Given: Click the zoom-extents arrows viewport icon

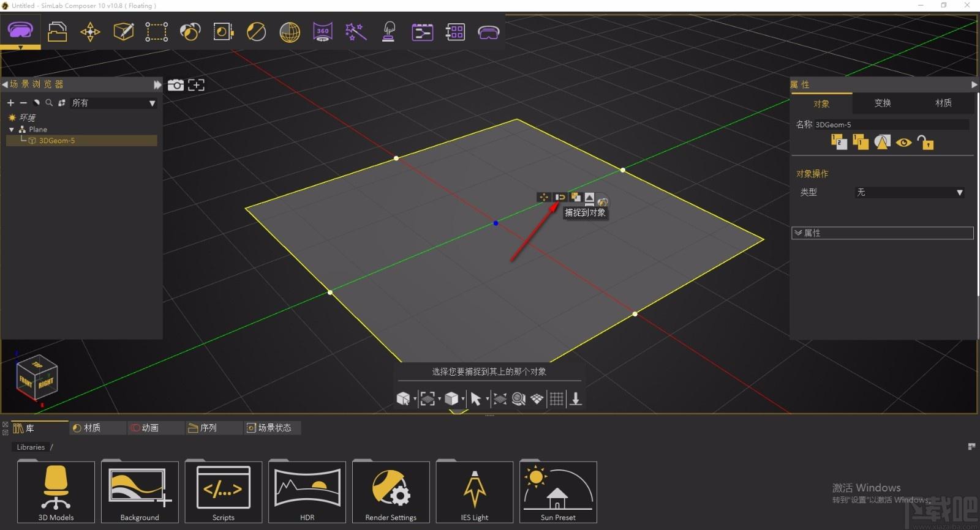Looking at the screenshot, I should (500, 399).
